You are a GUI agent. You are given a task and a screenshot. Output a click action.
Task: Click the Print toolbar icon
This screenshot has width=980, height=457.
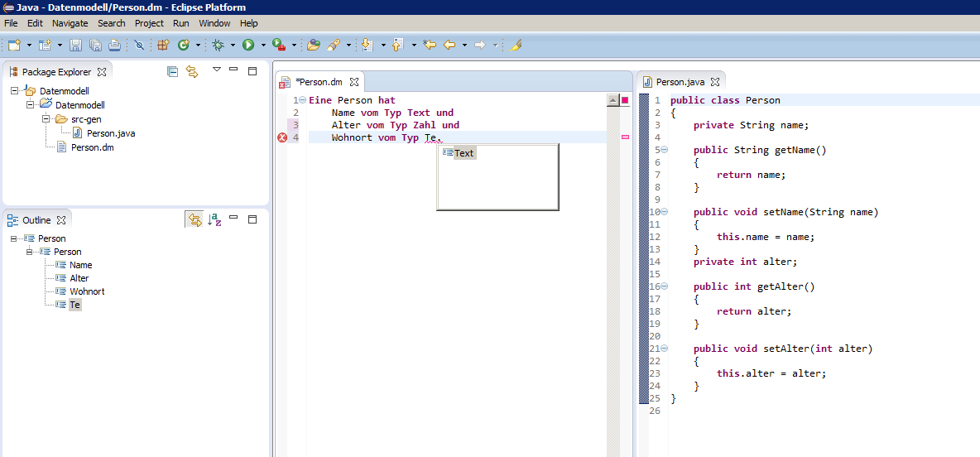click(x=115, y=45)
